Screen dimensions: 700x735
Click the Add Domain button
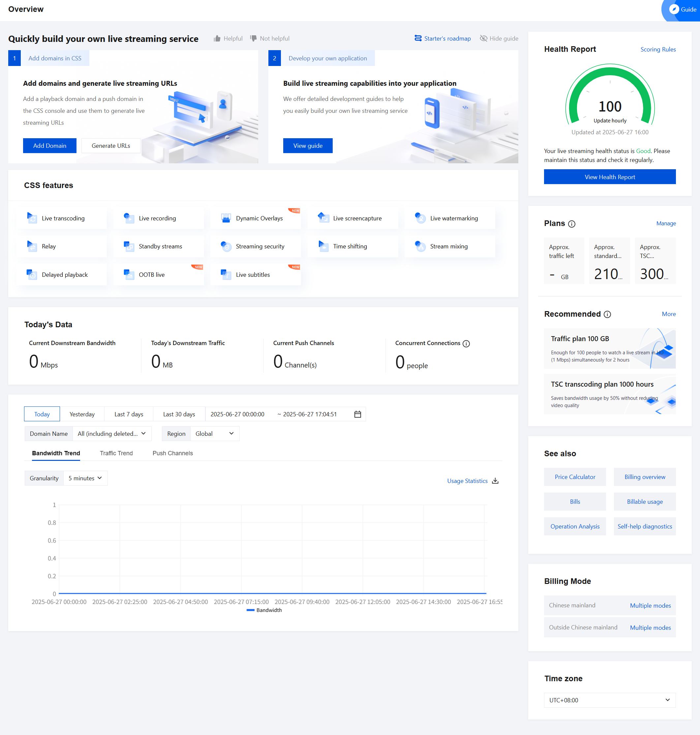[50, 145]
